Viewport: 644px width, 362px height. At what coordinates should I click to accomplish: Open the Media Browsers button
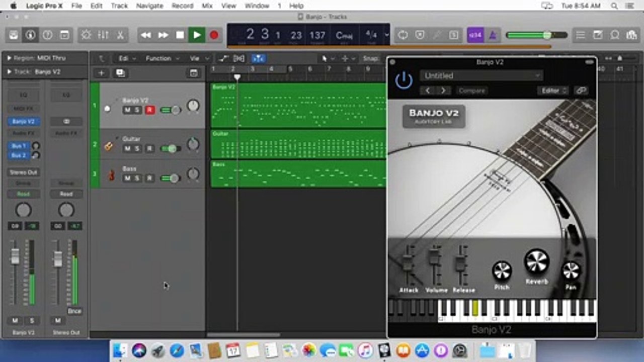pos(631,35)
